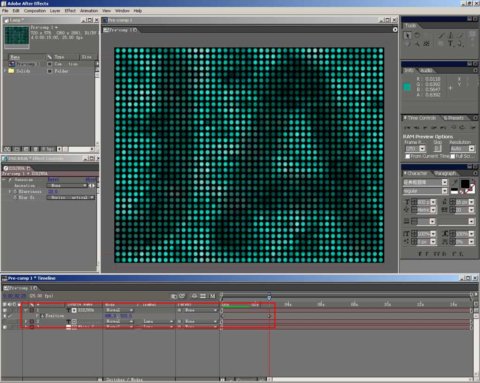The height and width of the screenshot is (383, 480).
Task: Click the Enable Motion Blur M button
Action: 212,296
